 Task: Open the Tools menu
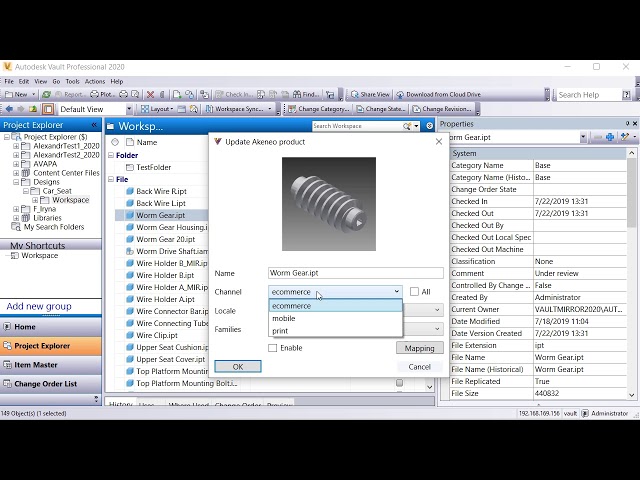[x=73, y=81]
